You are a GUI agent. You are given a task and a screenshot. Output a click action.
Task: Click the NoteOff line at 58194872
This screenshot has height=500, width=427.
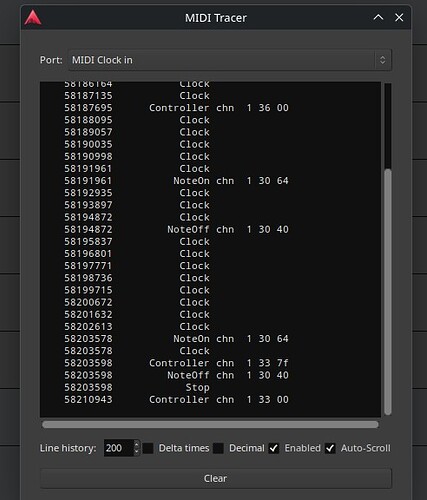click(176, 229)
